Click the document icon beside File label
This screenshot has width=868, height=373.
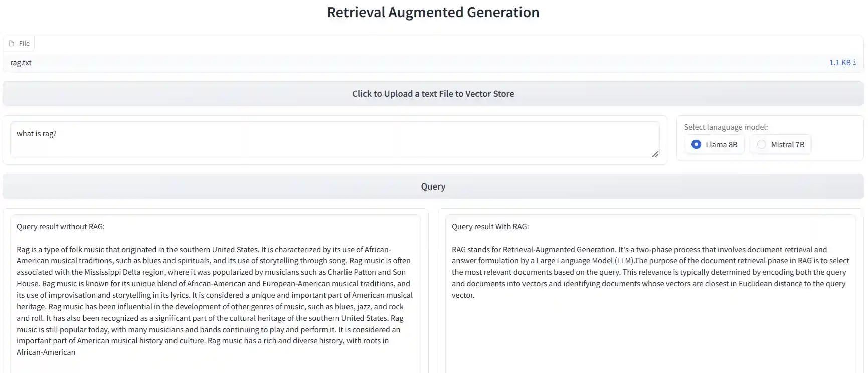coord(11,44)
